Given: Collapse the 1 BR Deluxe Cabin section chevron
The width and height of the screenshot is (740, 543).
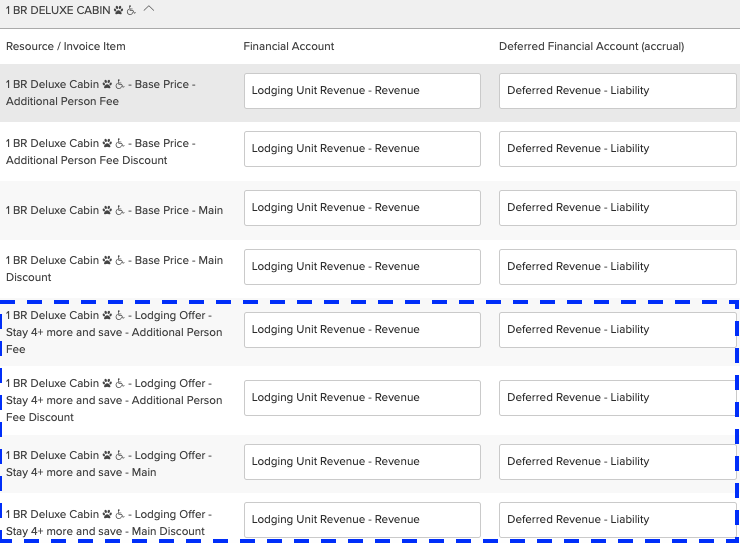Looking at the screenshot, I should point(149,9).
